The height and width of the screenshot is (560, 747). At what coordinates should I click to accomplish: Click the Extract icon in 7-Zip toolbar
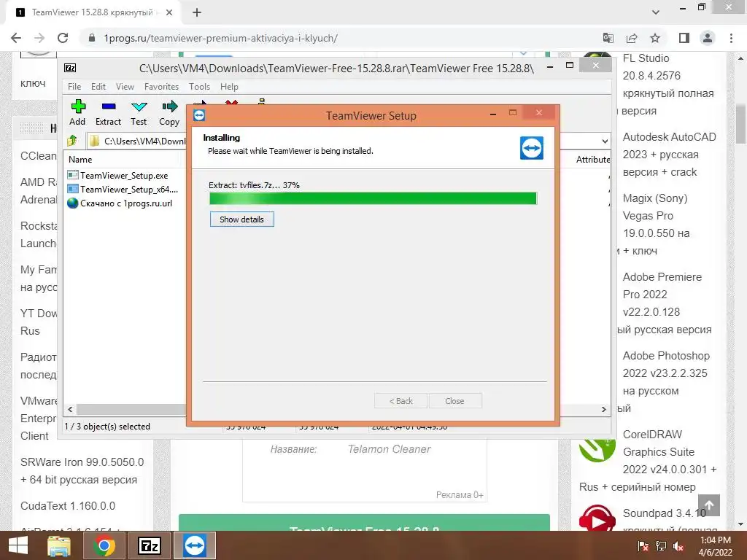coord(109,106)
